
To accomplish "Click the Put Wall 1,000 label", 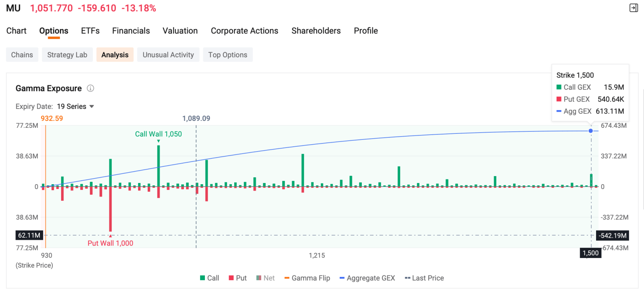I will (110, 243).
